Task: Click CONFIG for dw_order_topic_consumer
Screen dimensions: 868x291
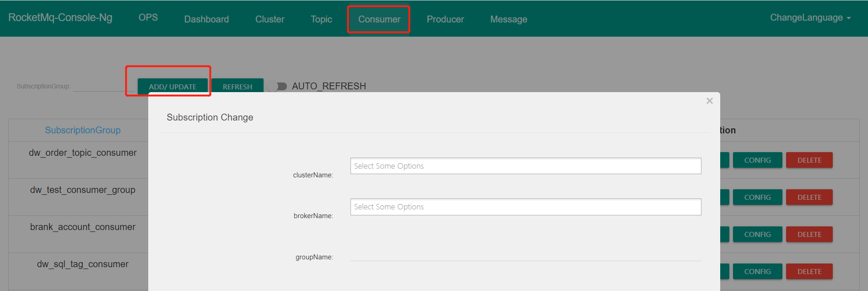Action: [x=757, y=160]
